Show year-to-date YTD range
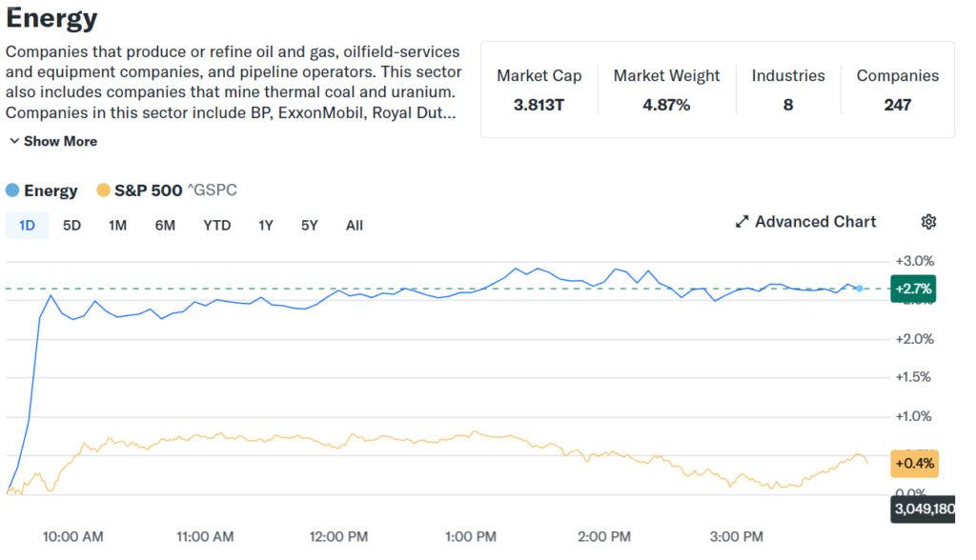The height and width of the screenshot is (560, 976). (216, 226)
